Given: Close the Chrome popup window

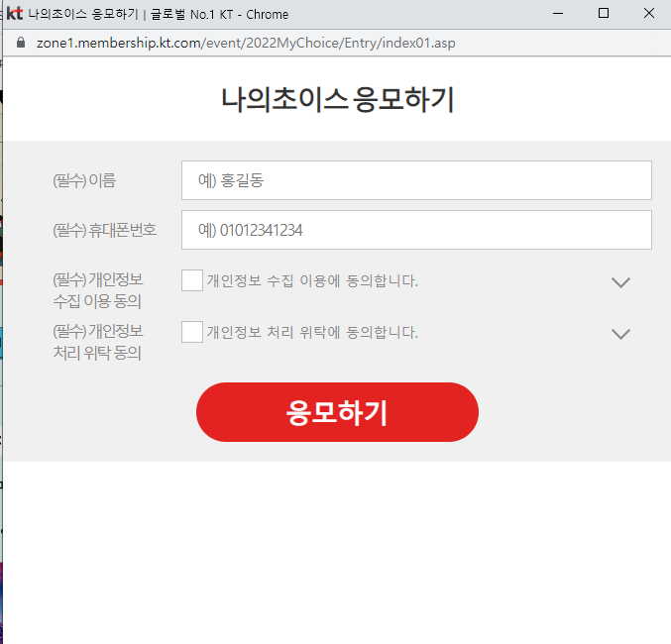Looking at the screenshot, I should point(649,13).
